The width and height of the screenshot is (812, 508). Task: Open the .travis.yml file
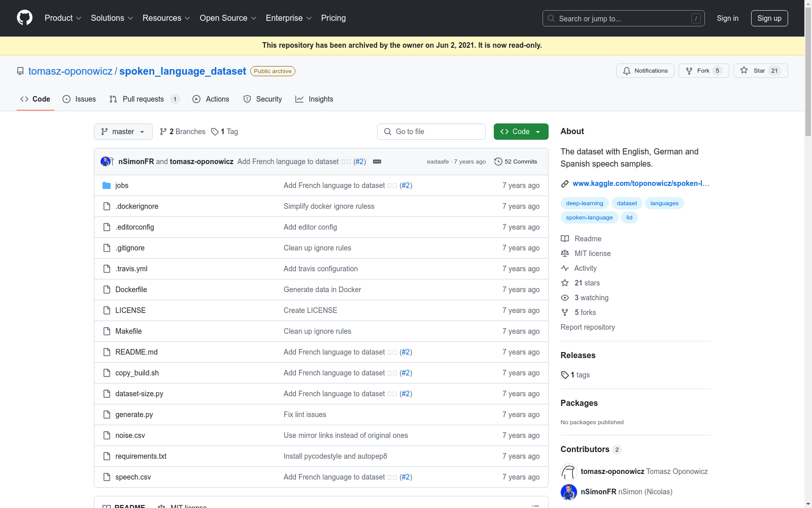tap(131, 269)
